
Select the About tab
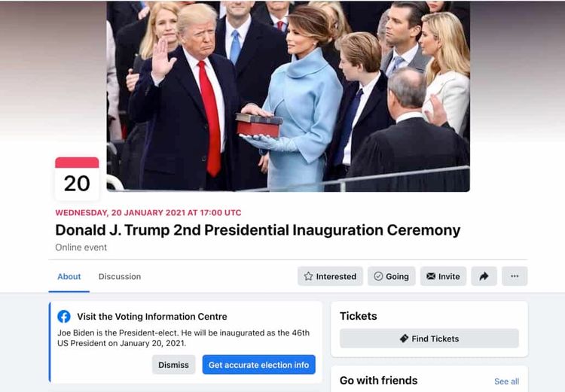pyautogui.click(x=69, y=276)
